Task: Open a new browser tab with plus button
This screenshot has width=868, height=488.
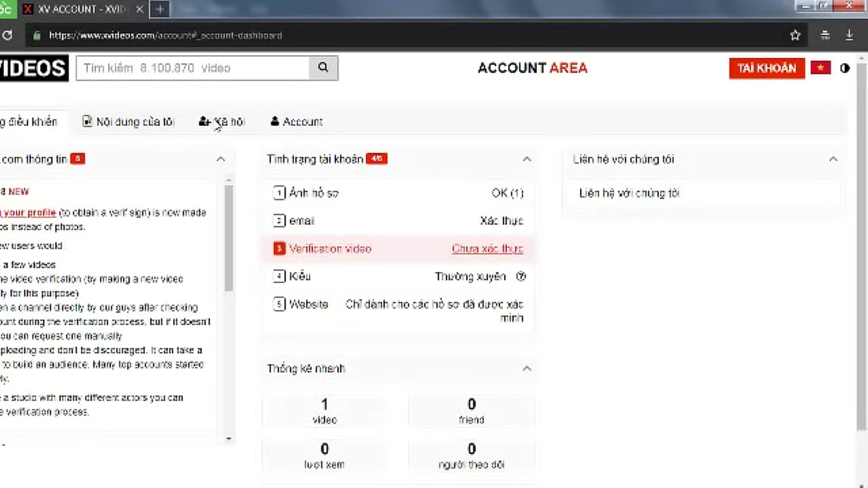Action: coord(160,9)
